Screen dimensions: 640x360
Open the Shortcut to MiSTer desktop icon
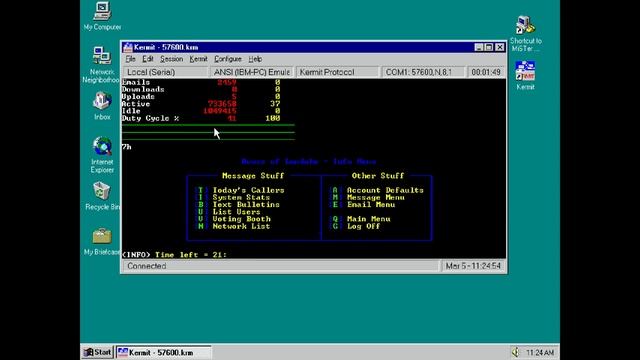(x=525, y=33)
